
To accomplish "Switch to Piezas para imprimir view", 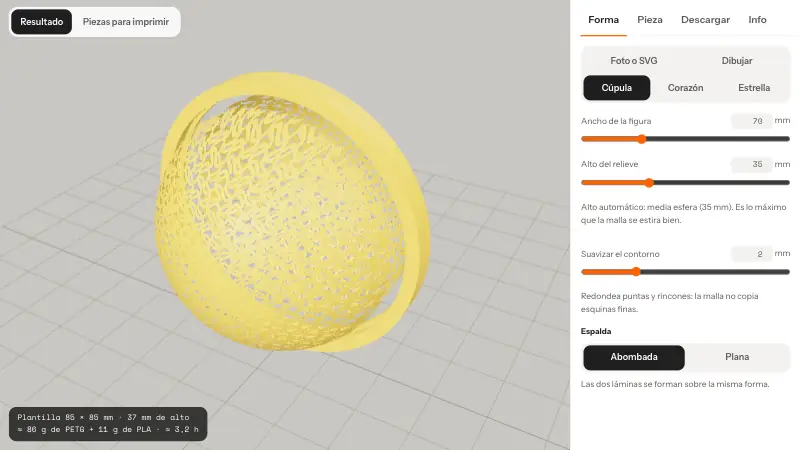I will (x=126, y=22).
